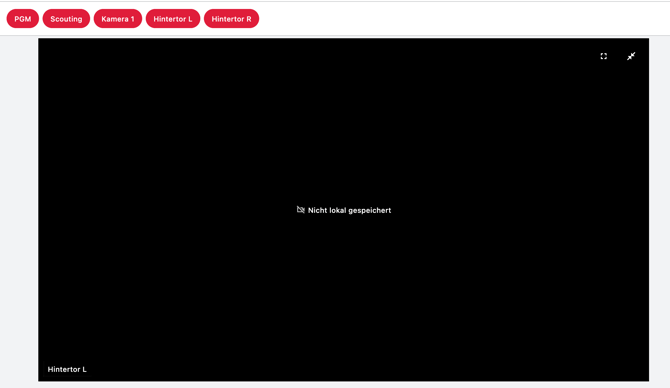Click the 'Nicht lokal gespeichert' message

coord(350,210)
